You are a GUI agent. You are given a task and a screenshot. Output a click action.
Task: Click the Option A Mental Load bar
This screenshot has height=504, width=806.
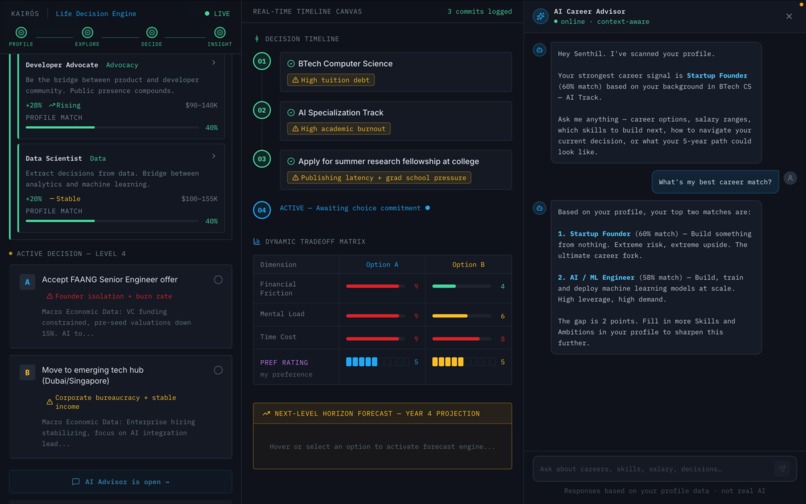375,316
